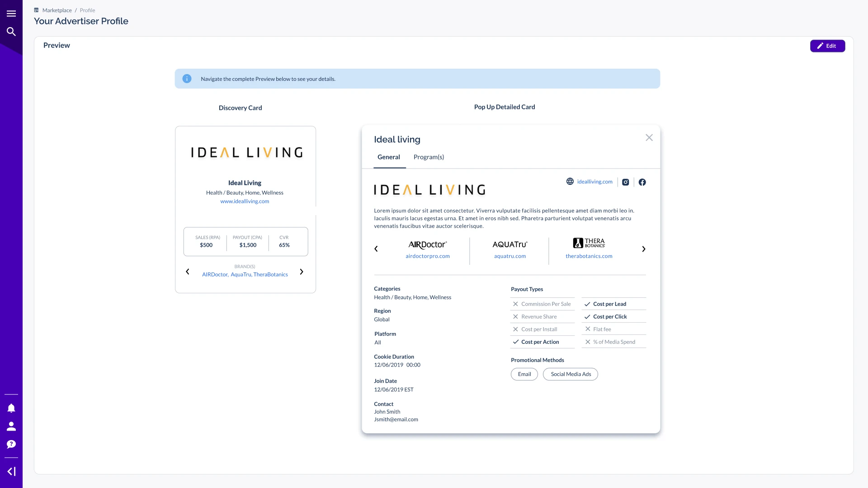Viewport: 868px width, 488px height.
Task: Show next brands on discovery card
Action: [x=302, y=272]
